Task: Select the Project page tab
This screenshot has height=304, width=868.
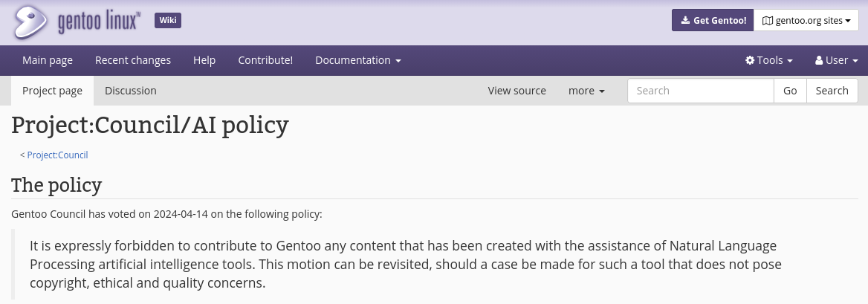Action: coord(52,91)
